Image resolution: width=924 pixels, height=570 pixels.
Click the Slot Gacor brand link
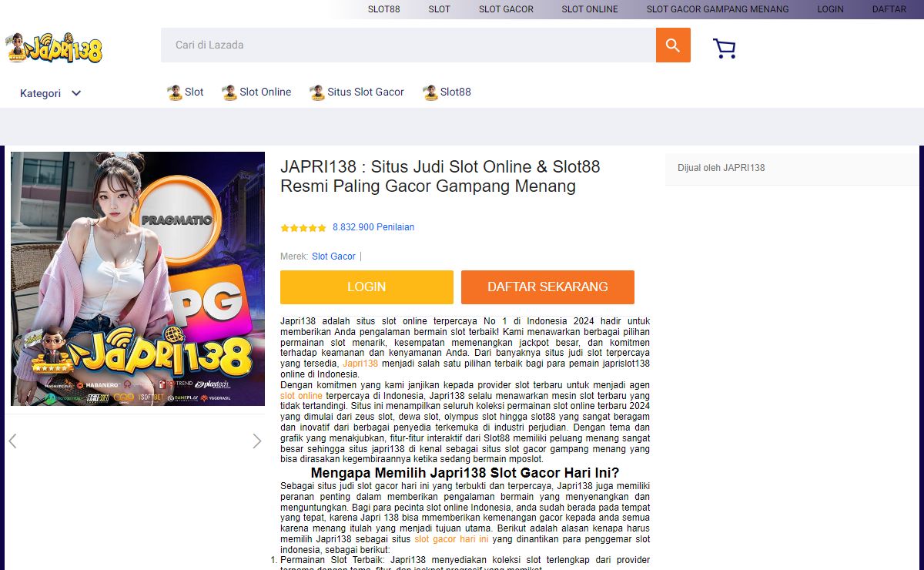click(333, 256)
